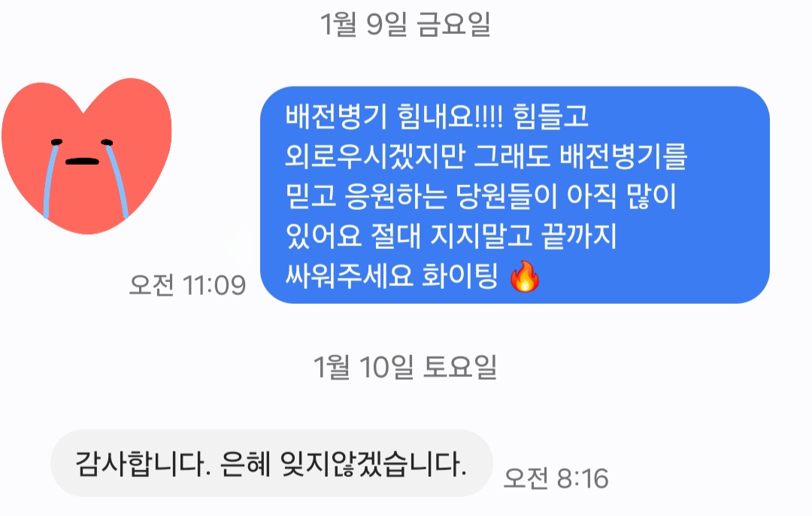Tap the line starting 있어요 절대 지지말고

pos(451,235)
